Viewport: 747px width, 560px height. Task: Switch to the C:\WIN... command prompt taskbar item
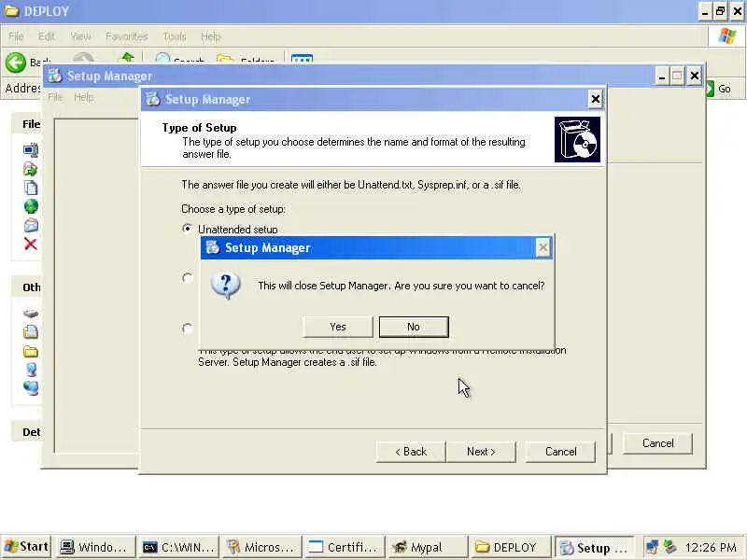(x=179, y=547)
